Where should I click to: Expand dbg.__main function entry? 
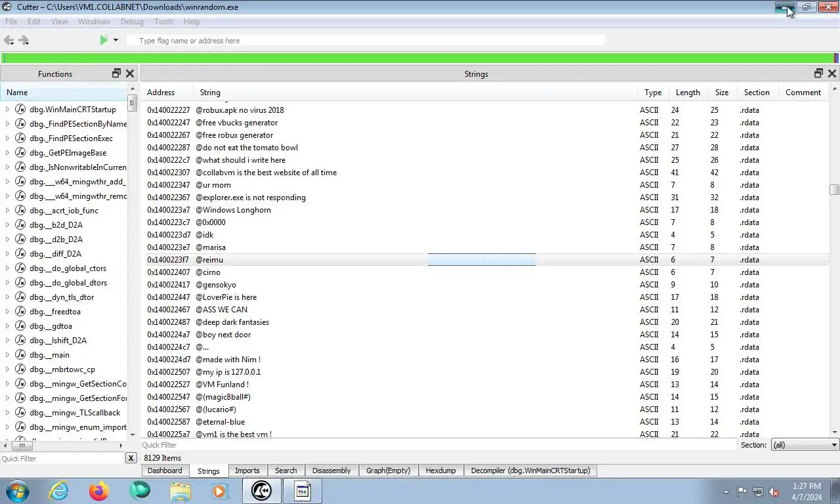(x=7, y=355)
